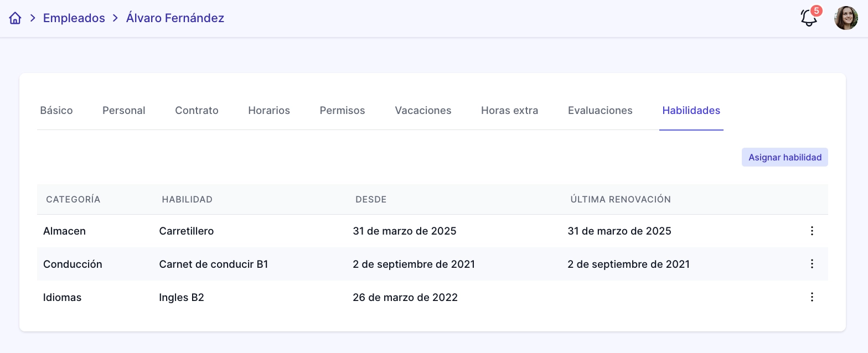Click the Asignar habilidad button
The width and height of the screenshot is (868, 353).
click(x=784, y=157)
